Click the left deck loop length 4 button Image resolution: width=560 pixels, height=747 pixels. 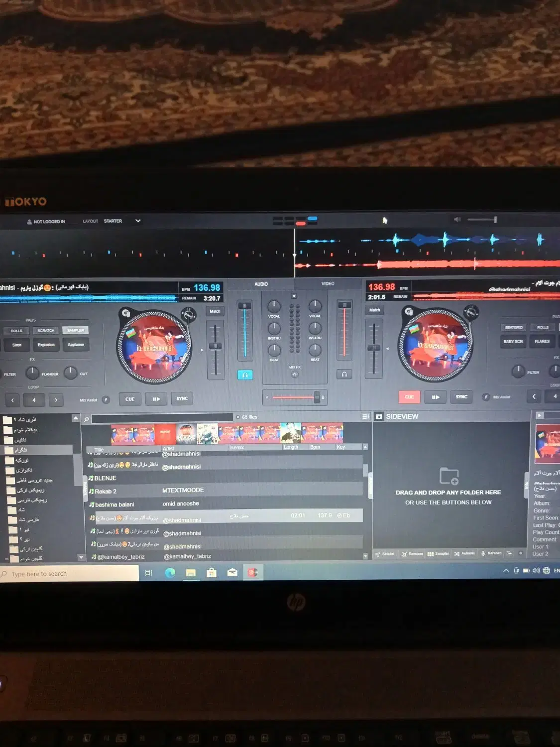[x=34, y=400]
